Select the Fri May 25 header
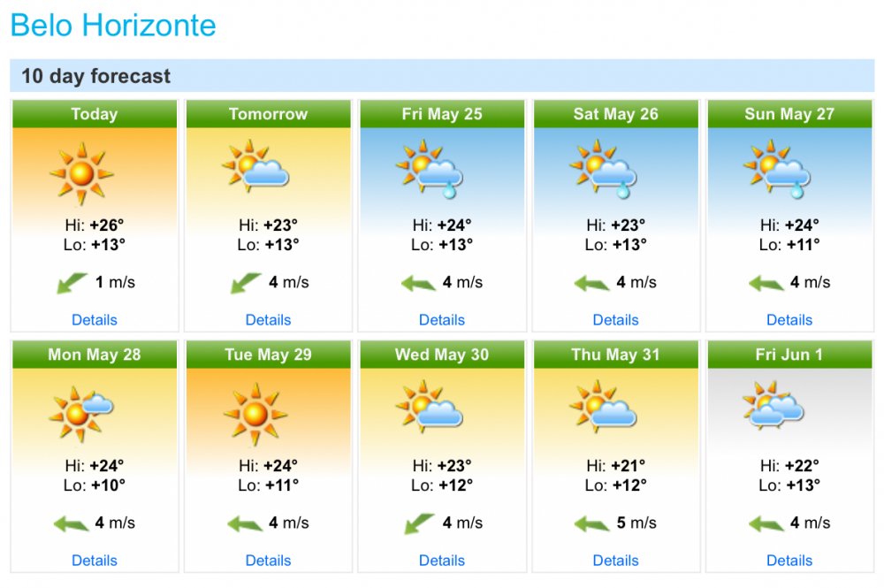The height and width of the screenshot is (588, 884). pos(442,114)
